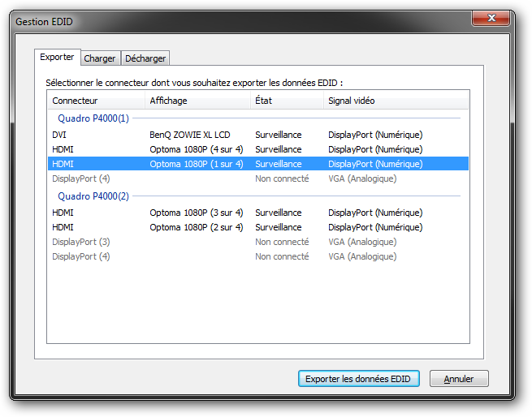
Task: Select DisplayPort (4) under Quadro P4000(2)
Action: coord(81,256)
